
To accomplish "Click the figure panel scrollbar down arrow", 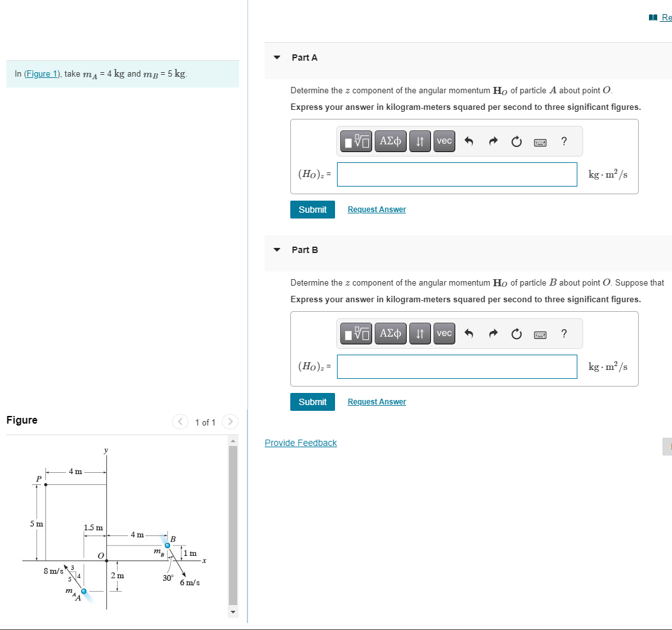I will point(233,612).
